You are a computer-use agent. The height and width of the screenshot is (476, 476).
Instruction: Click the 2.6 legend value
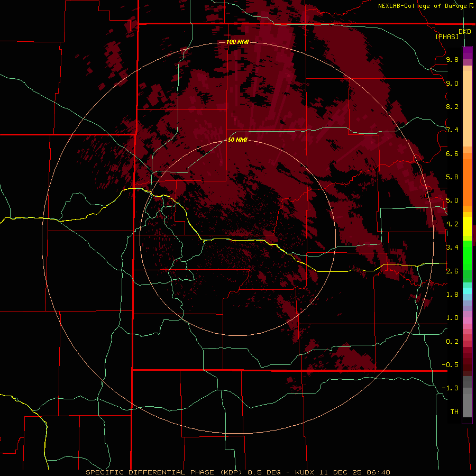coord(452,271)
